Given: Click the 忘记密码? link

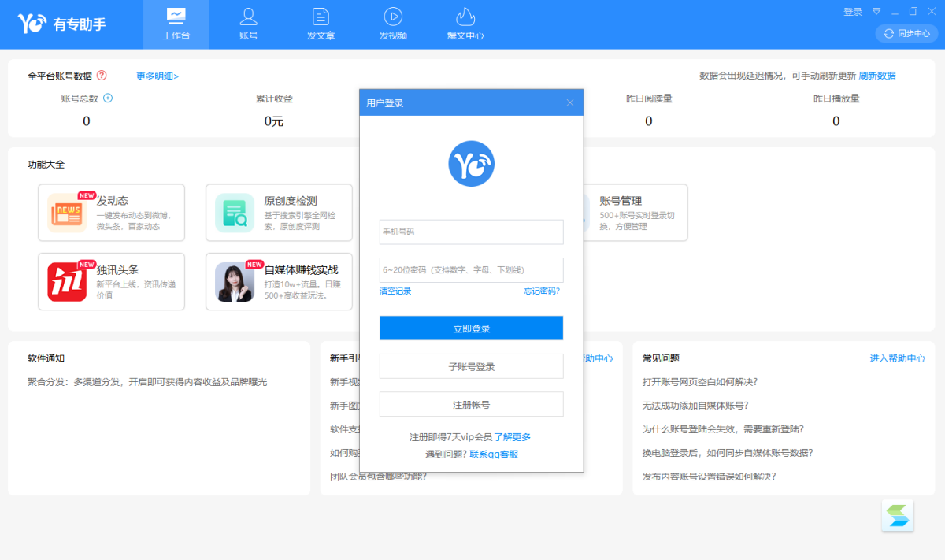Looking at the screenshot, I should point(542,291).
